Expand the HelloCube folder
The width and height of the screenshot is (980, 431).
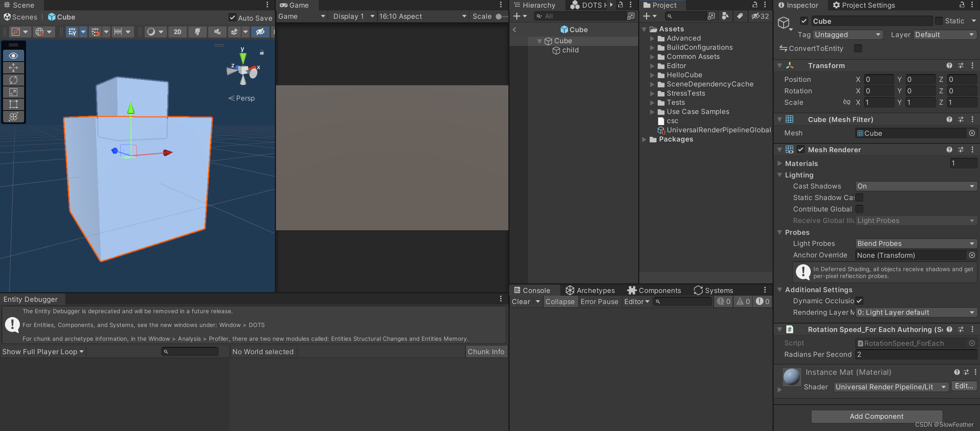coord(652,75)
